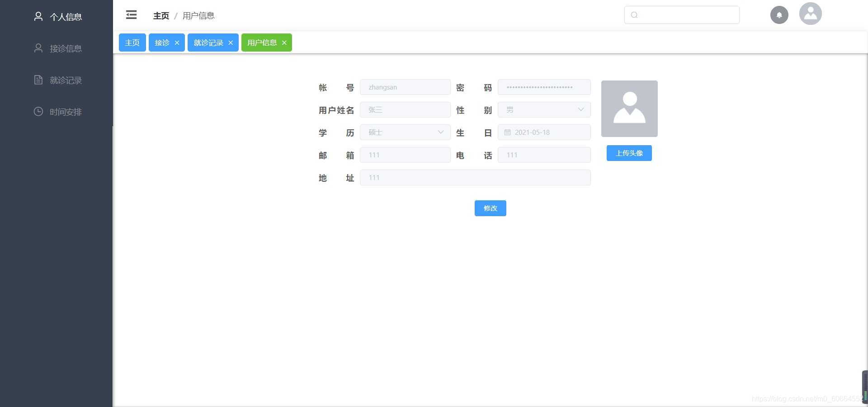Click the person icon beside 接诊信息
The image size is (868, 407).
[38, 48]
